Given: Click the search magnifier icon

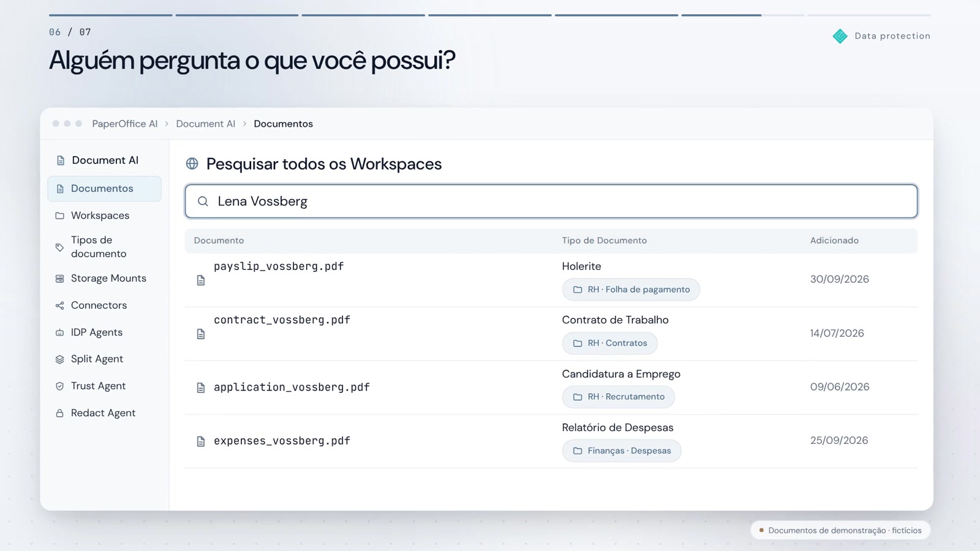Looking at the screenshot, I should [203, 201].
